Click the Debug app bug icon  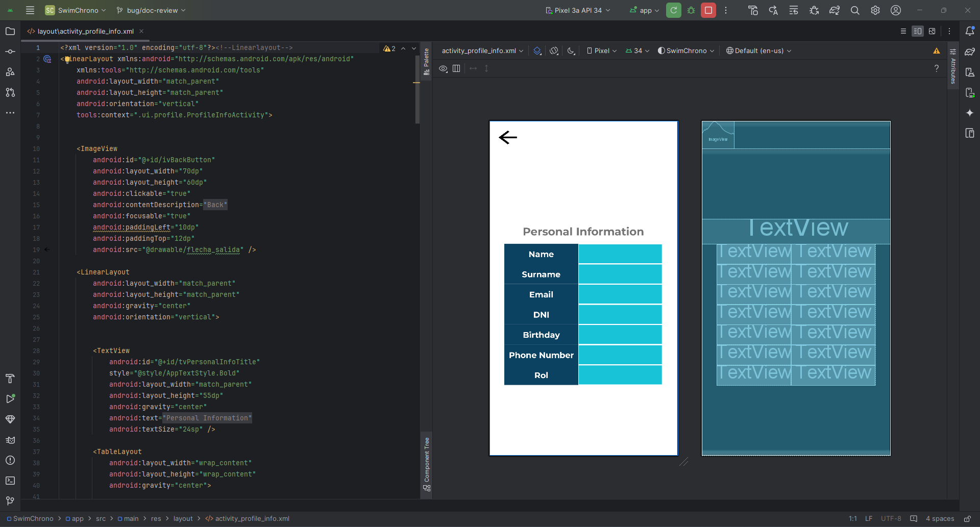click(x=691, y=10)
